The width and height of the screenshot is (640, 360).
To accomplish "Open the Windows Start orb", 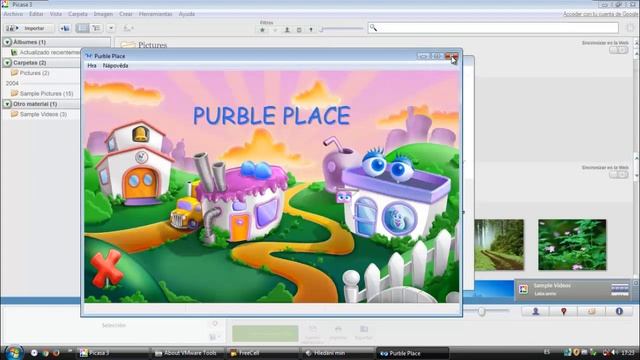I will click(x=13, y=352).
